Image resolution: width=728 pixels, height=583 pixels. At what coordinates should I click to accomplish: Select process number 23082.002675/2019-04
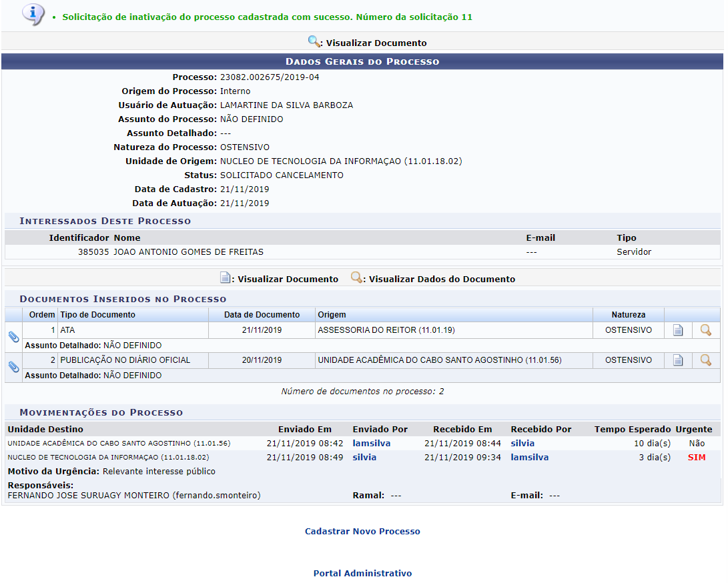click(x=270, y=77)
